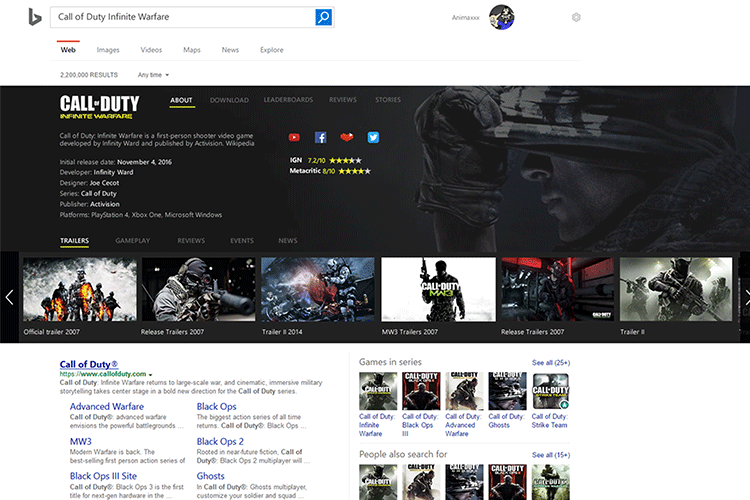The image size is (750, 500).
Task: Switch to Gameplay media tab
Action: click(132, 241)
